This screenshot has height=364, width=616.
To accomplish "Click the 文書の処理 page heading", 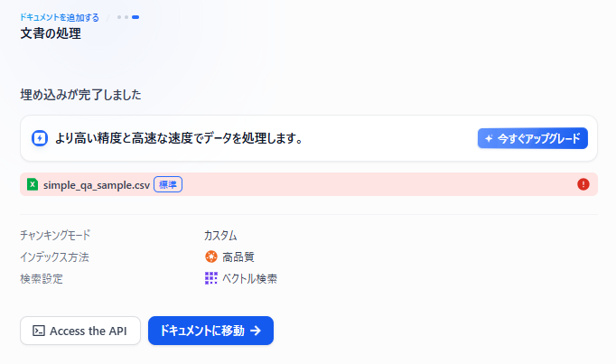I will [x=51, y=34].
